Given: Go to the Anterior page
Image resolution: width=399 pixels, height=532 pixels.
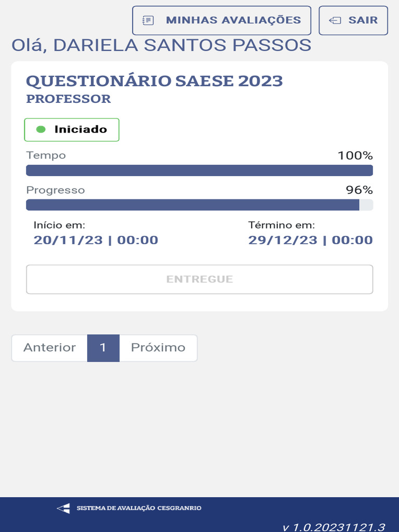Looking at the screenshot, I should [49, 348].
